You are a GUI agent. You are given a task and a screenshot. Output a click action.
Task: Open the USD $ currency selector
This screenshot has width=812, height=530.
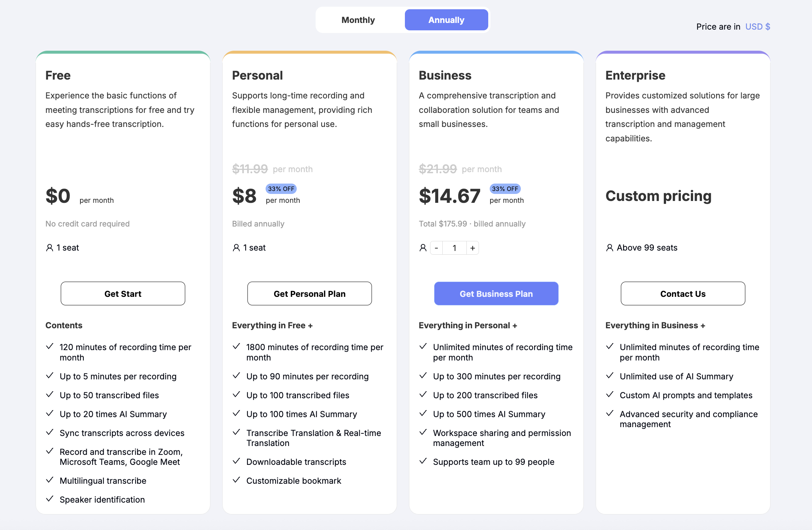click(758, 27)
